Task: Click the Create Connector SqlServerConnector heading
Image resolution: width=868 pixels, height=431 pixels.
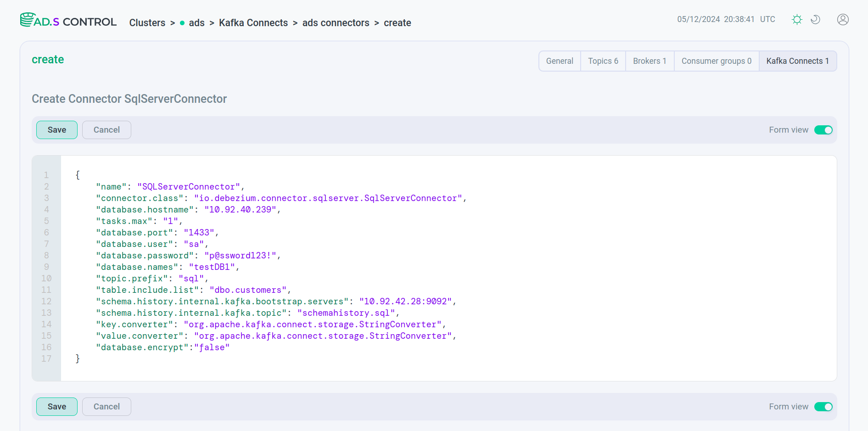Action: 129,99
